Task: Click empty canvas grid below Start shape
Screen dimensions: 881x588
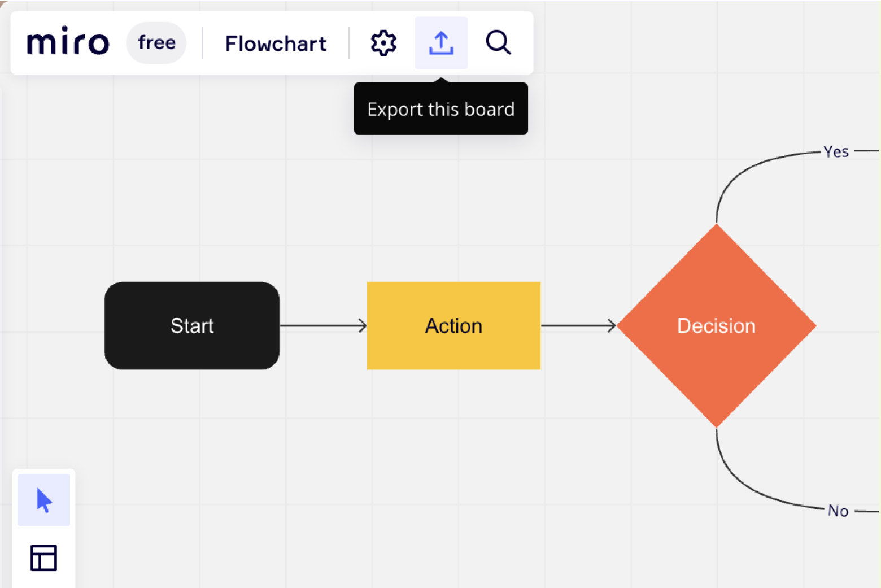Action: 192,441
